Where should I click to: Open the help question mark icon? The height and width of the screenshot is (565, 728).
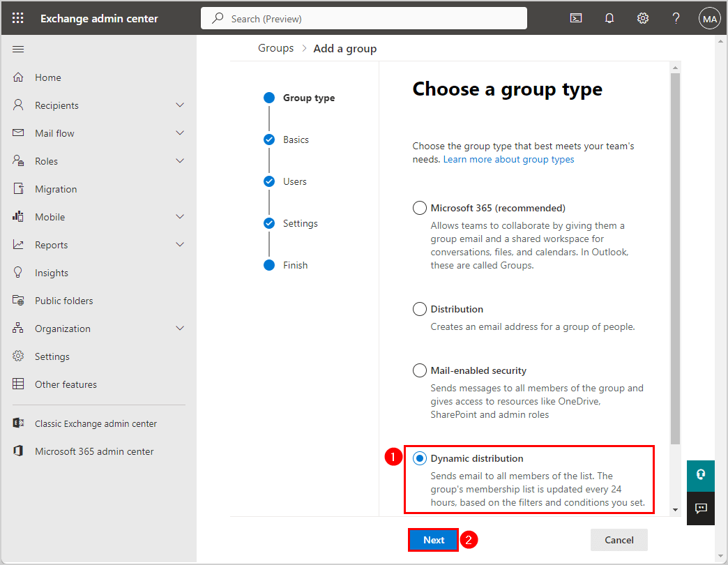pos(676,18)
